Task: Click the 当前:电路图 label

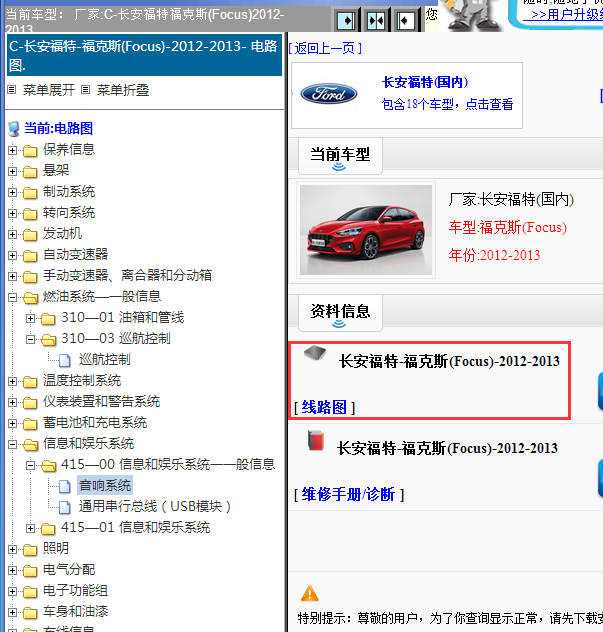Action: (58, 129)
